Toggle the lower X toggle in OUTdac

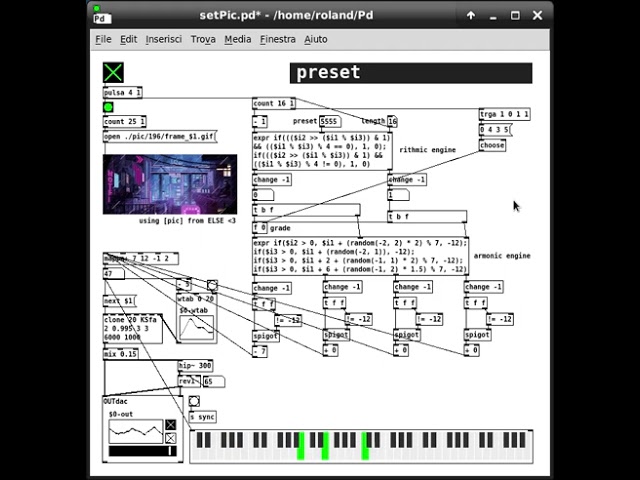[171, 438]
